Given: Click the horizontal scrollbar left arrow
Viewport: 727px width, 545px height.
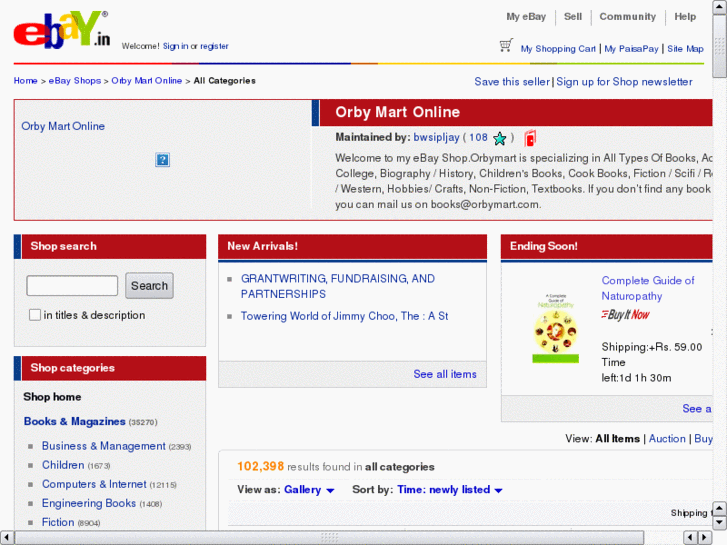Looking at the screenshot, I should [x=6, y=538].
